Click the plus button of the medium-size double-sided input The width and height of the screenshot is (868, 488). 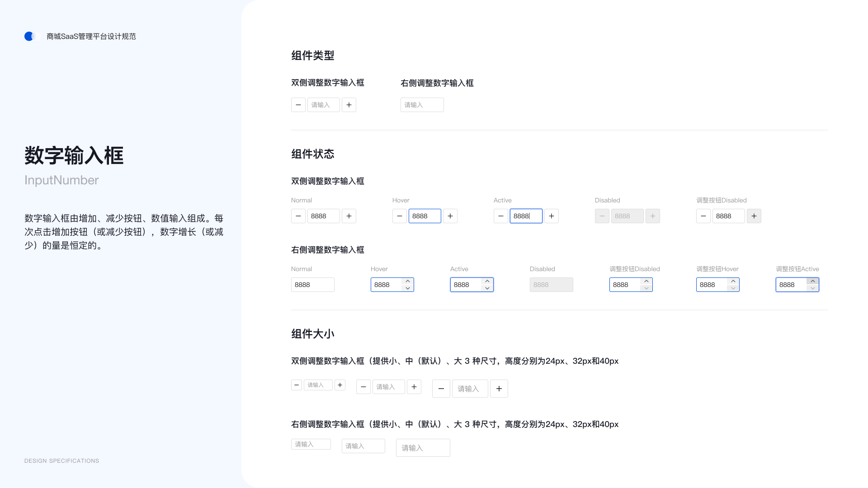pyautogui.click(x=414, y=387)
